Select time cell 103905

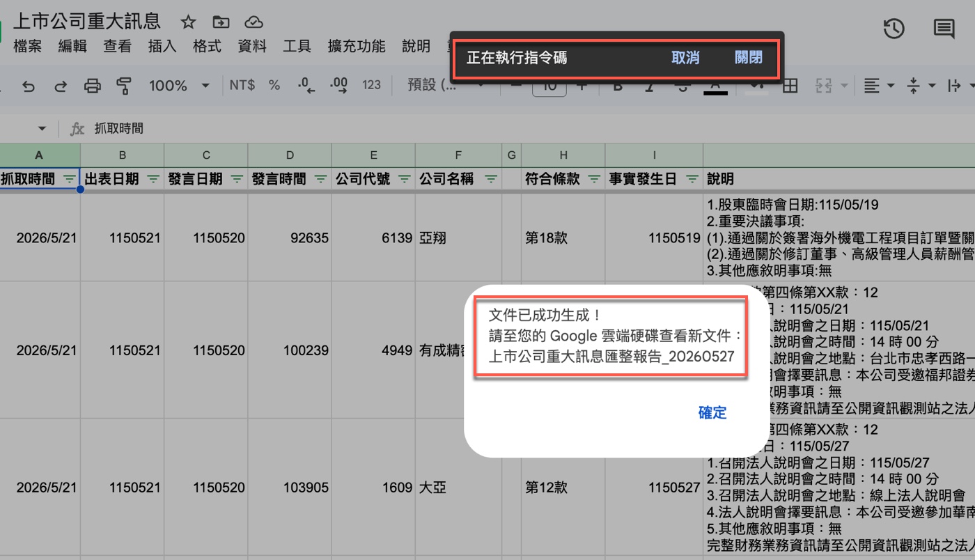(x=290, y=488)
